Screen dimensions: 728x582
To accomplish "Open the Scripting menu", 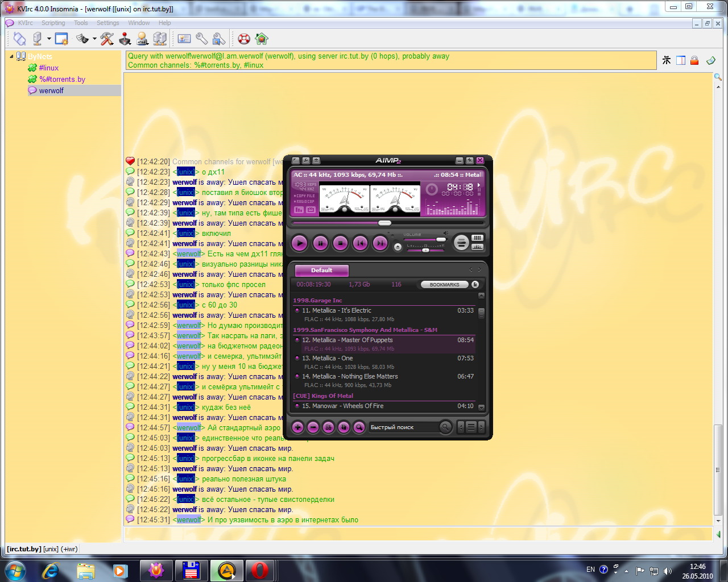I will tap(53, 23).
